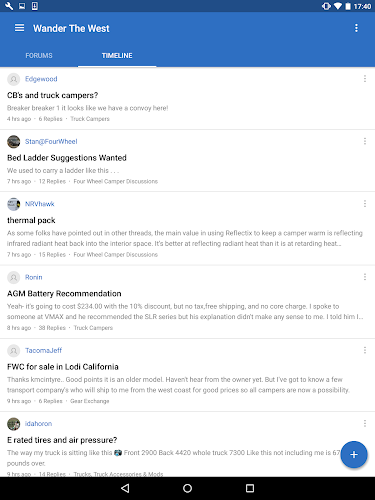Tap the Android home circle button

187,488
